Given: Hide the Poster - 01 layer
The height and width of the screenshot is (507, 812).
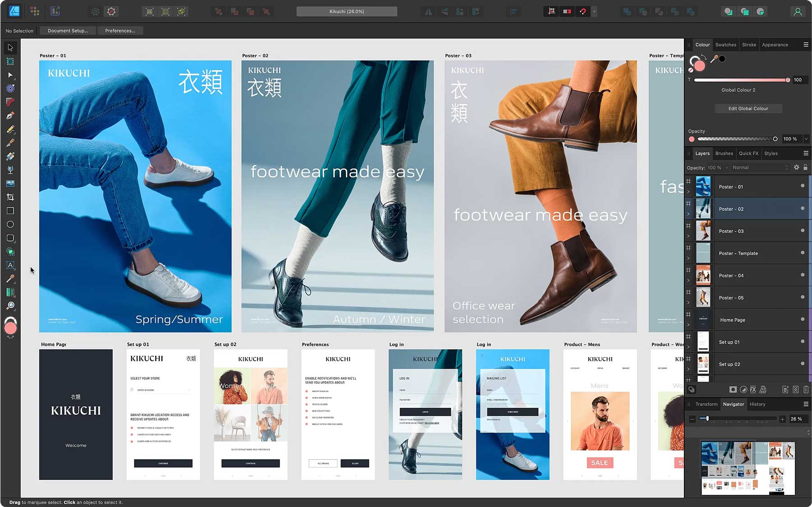Looking at the screenshot, I should point(803,186).
